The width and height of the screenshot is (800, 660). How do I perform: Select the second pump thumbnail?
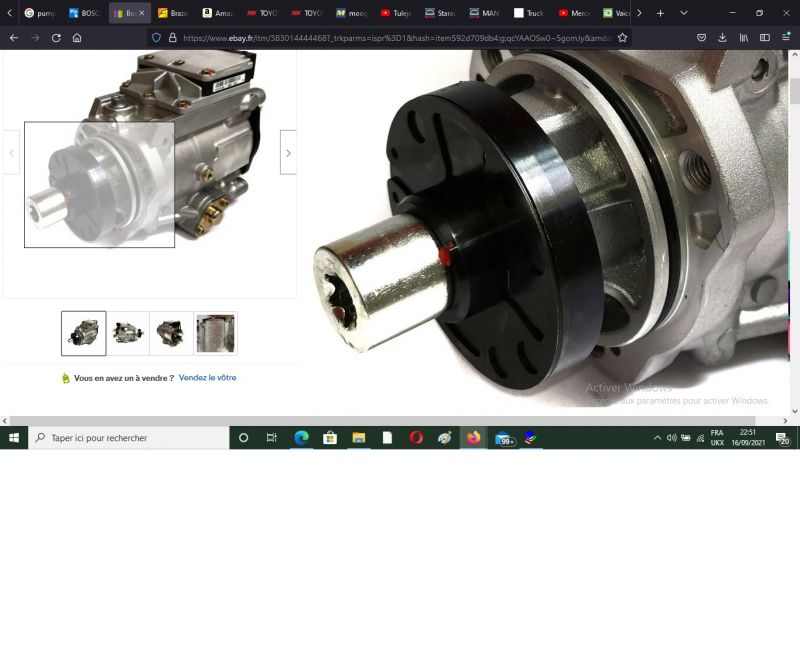[x=128, y=333]
